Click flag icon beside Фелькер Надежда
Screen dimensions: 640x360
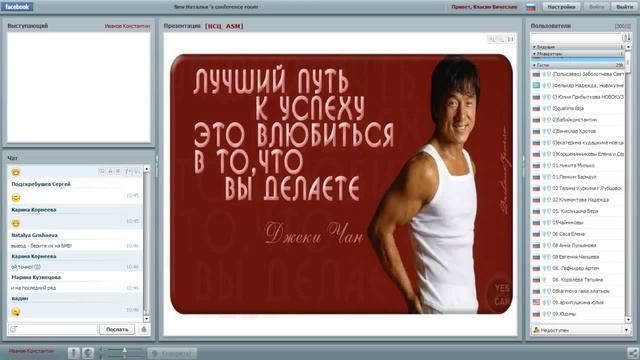click(x=536, y=85)
